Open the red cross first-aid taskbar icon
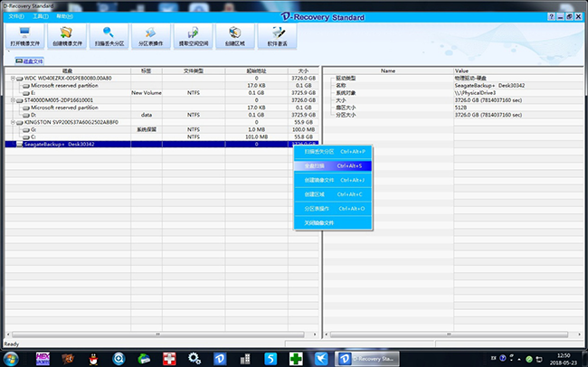The height and width of the screenshot is (367, 588). 169,359
